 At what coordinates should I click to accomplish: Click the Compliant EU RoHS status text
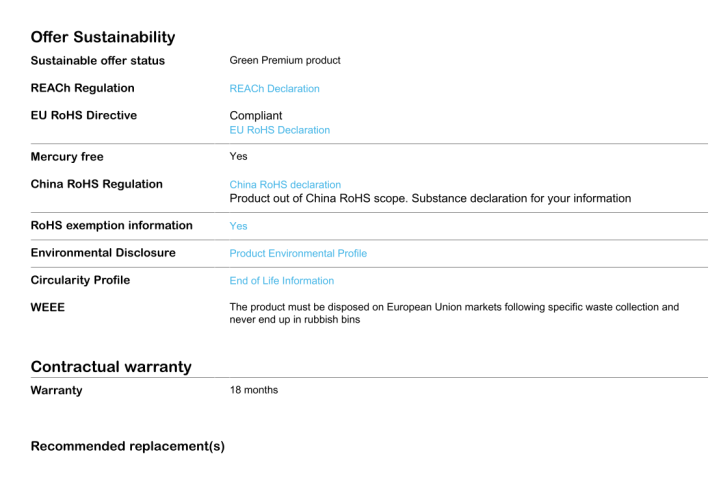(x=256, y=115)
